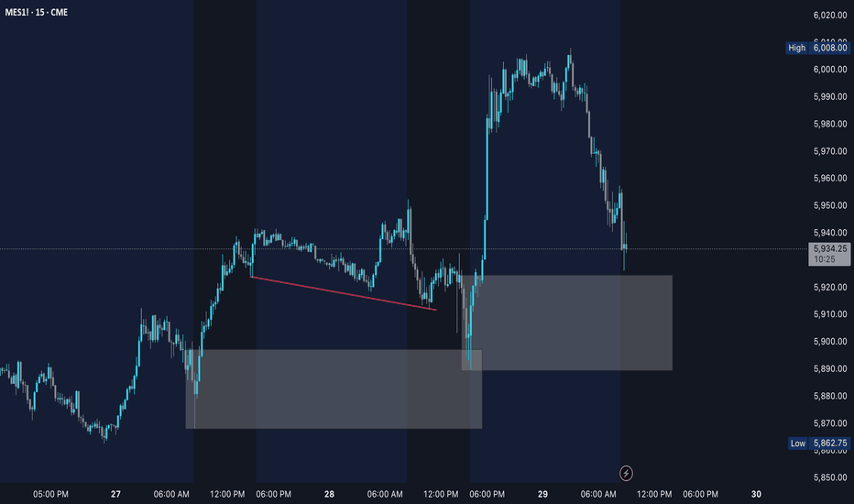Click date 29 on time axis
The image size is (854, 504).
tap(542, 494)
